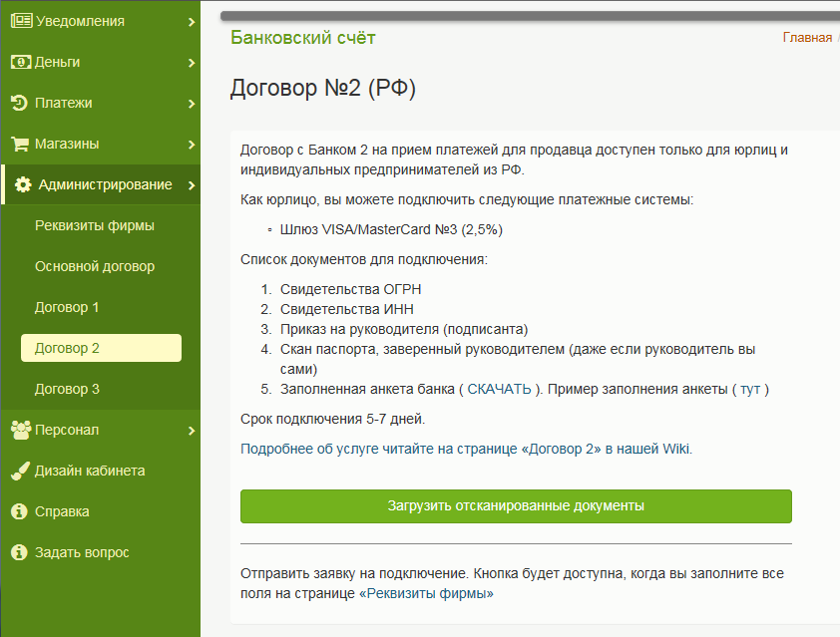Open Реквизиты фирмы in the sidebar

point(95,225)
